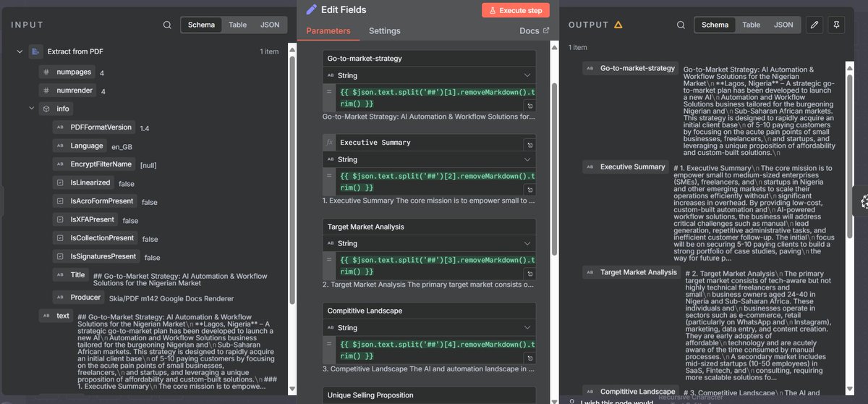Click the Go-to-market-strategy pill in OUTPUT

[630, 68]
